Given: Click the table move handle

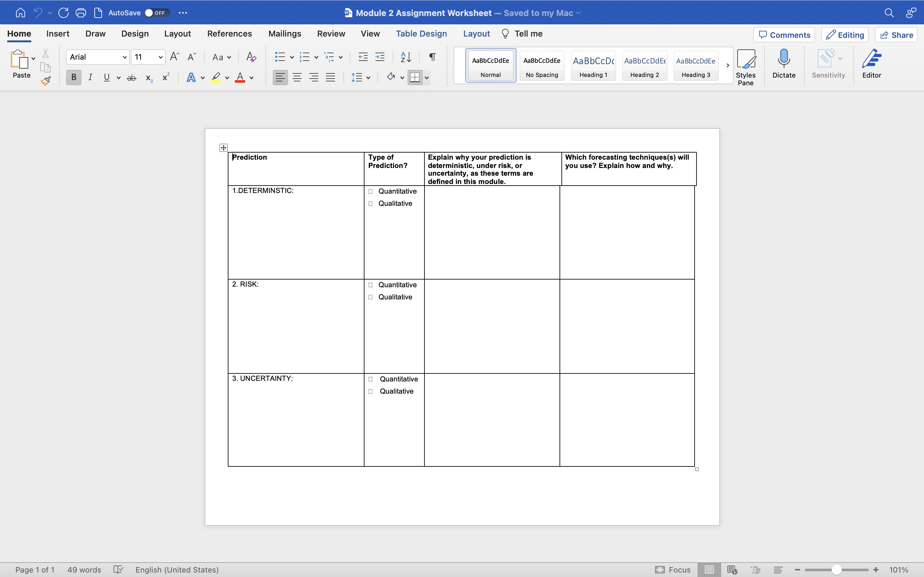Looking at the screenshot, I should (224, 148).
